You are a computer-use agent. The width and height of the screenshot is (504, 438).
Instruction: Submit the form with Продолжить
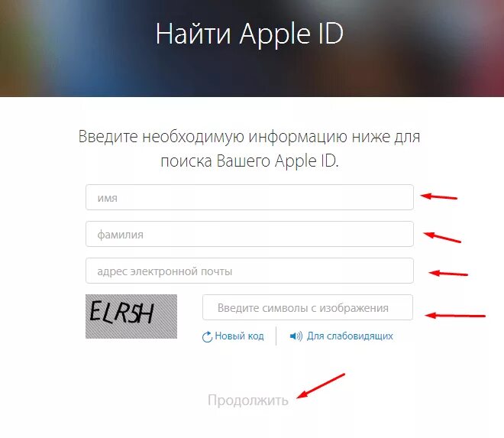248,401
